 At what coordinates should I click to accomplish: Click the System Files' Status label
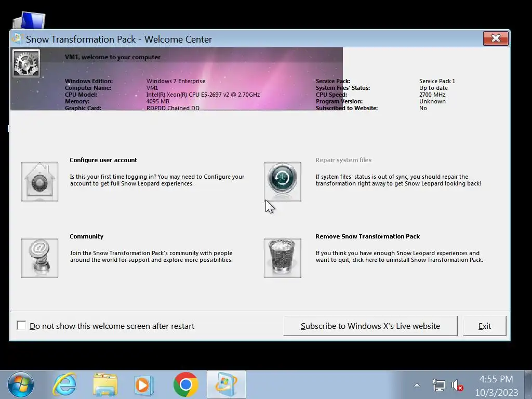[x=343, y=88]
